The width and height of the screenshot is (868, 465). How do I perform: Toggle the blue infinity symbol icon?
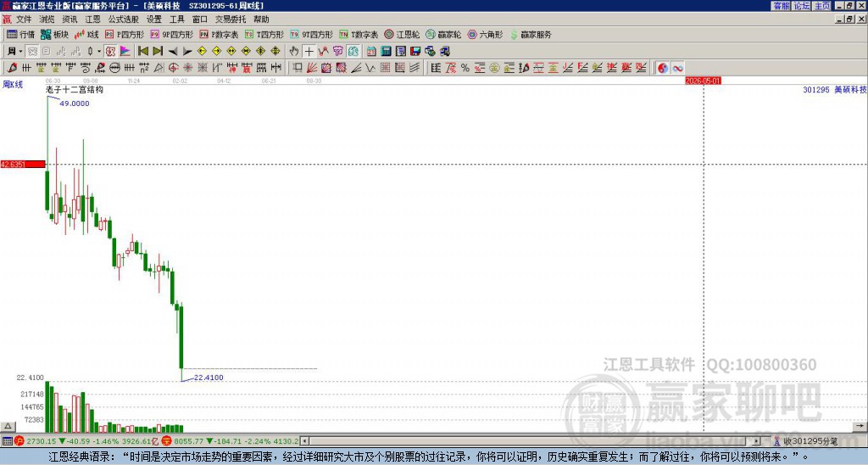point(677,68)
